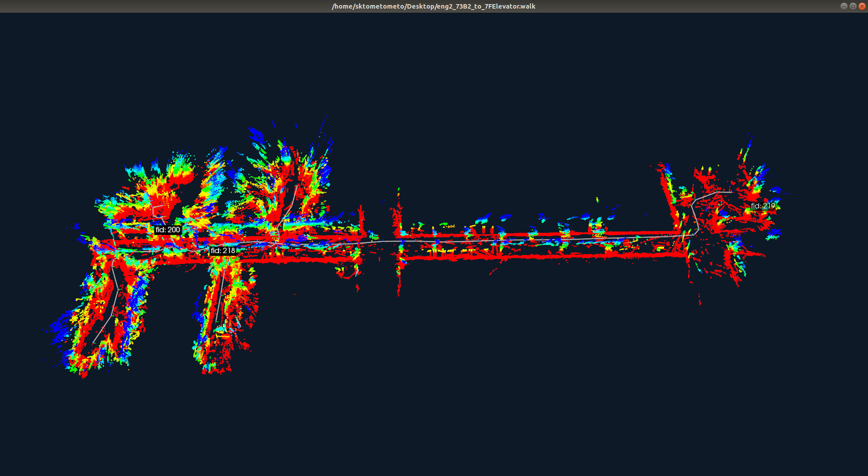Maximize the map viewer window
Viewport: 868px width, 476px height.
tap(853, 6)
